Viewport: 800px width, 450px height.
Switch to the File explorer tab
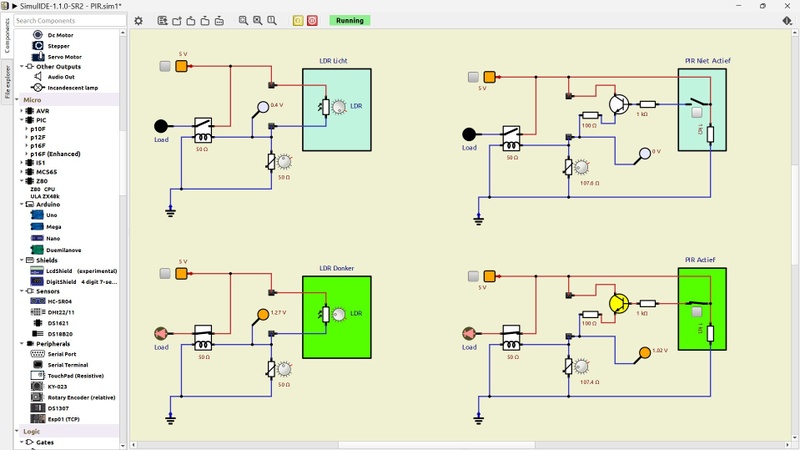click(7, 82)
